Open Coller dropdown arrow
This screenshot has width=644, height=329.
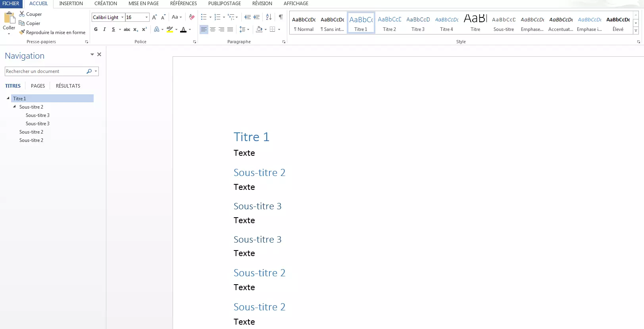[9, 34]
